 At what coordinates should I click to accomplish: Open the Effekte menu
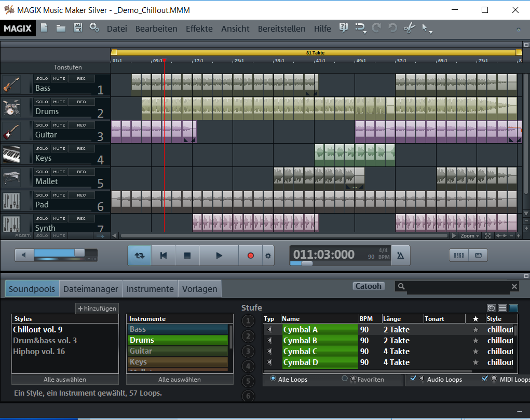(x=199, y=29)
